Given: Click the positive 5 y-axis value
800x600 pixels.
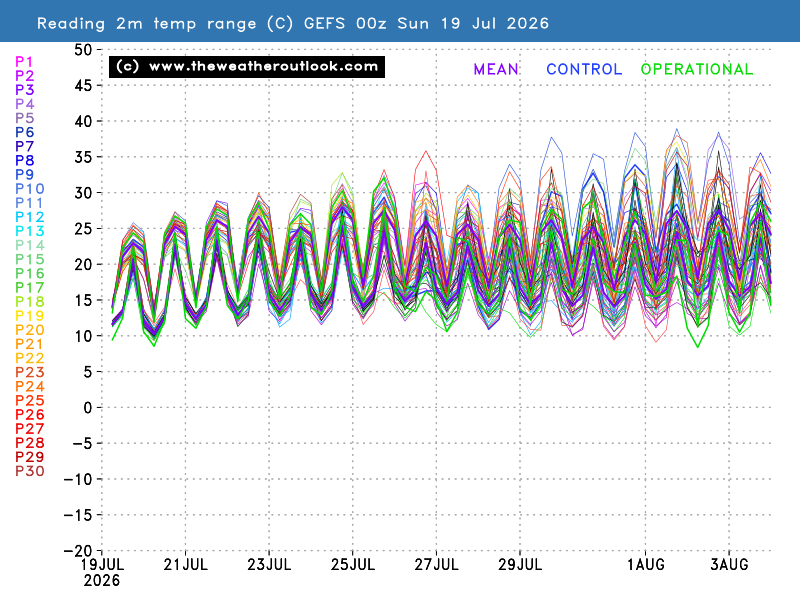Looking at the screenshot, I should pos(88,372).
